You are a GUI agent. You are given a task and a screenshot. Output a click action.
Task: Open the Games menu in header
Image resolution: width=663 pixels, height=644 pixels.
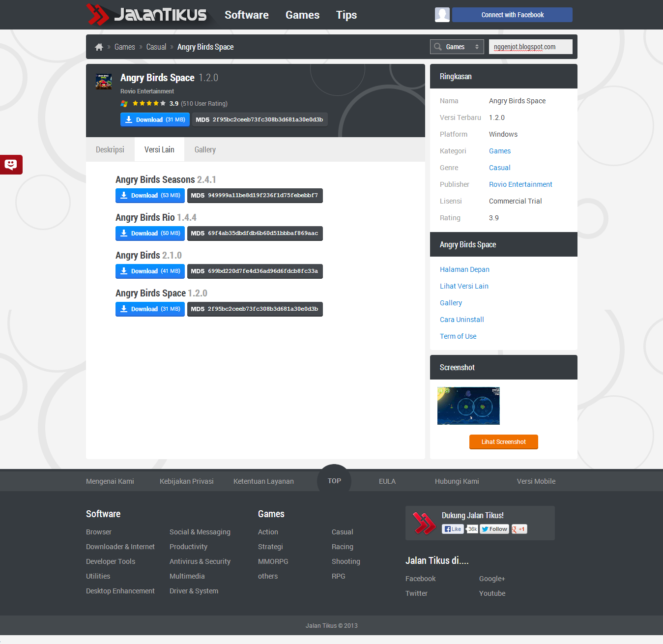click(x=302, y=15)
